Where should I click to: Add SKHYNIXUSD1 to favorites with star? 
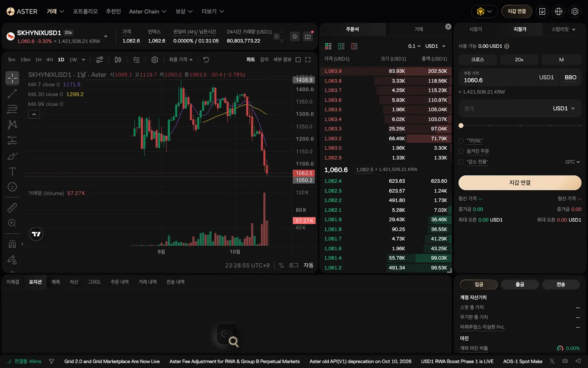point(295,36)
